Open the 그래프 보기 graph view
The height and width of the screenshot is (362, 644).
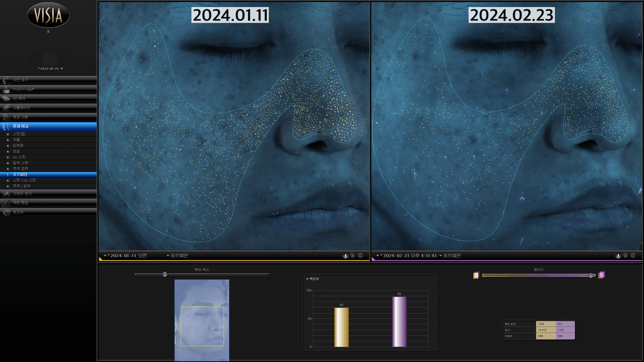[48, 194]
